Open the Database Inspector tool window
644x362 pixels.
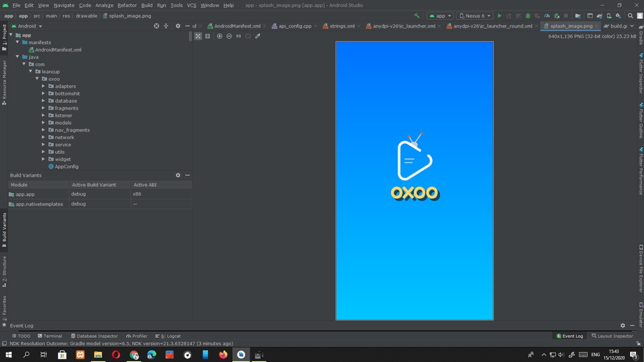[94, 336]
